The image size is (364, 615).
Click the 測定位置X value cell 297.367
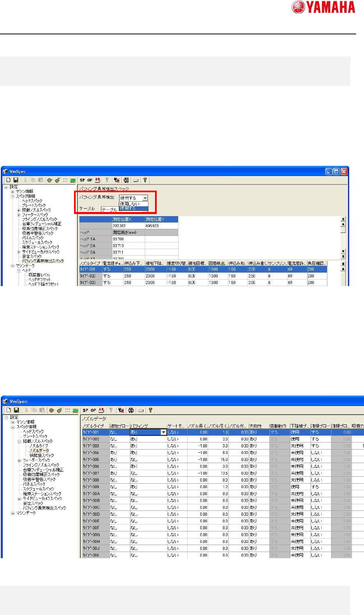coord(128,226)
